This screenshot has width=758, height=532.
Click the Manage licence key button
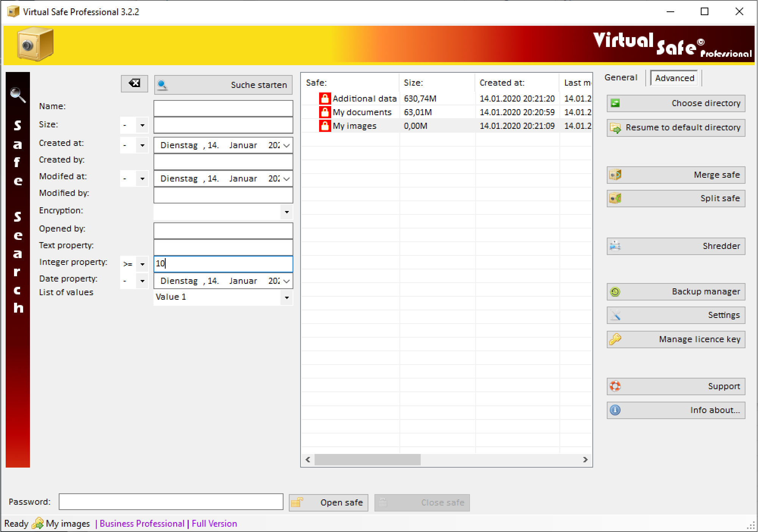click(676, 340)
